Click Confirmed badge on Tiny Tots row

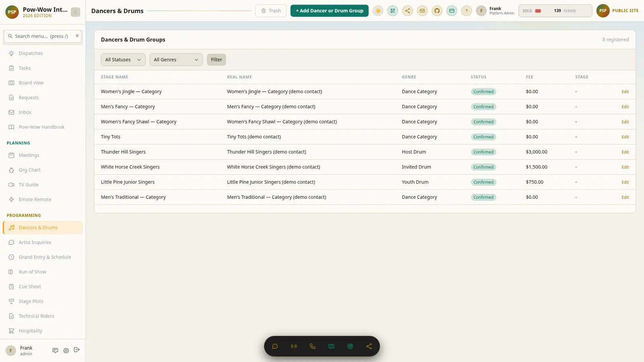[x=483, y=137]
